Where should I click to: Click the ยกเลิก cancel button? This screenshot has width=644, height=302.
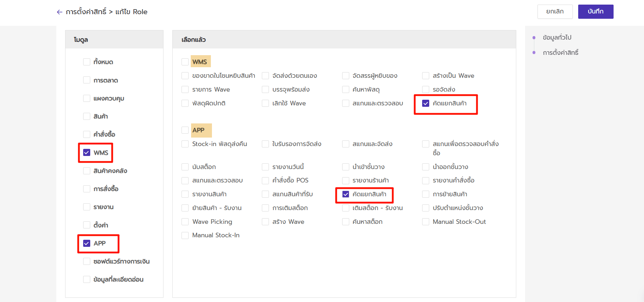pos(555,12)
